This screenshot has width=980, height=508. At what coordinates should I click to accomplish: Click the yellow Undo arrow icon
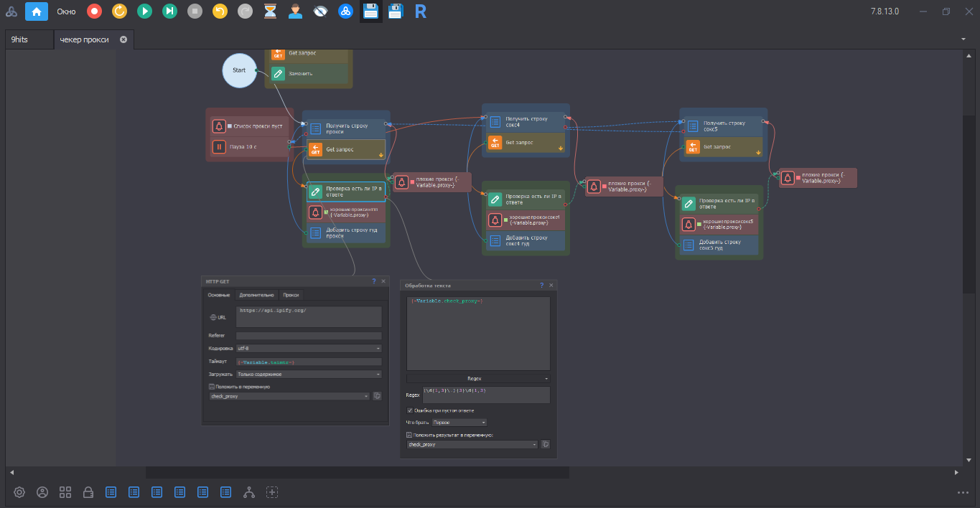[x=220, y=11]
